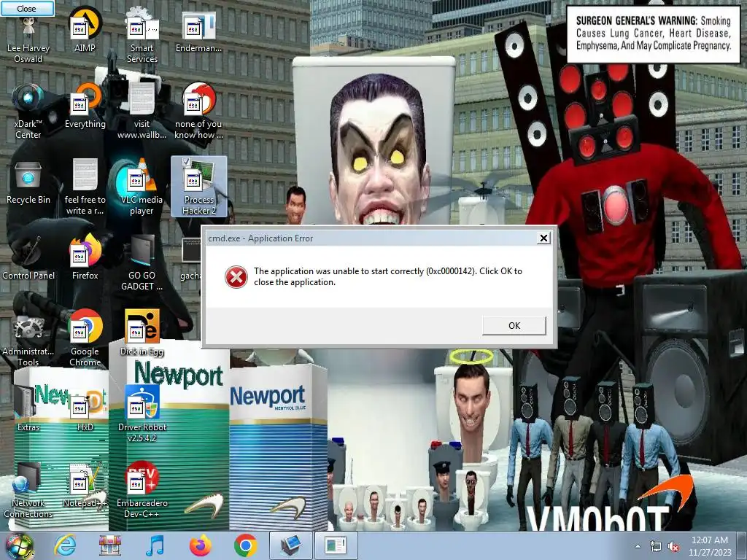This screenshot has width=747, height=560.
Task: Uncheck the Process Hacker 2 item checkbox
Action: click(186, 162)
